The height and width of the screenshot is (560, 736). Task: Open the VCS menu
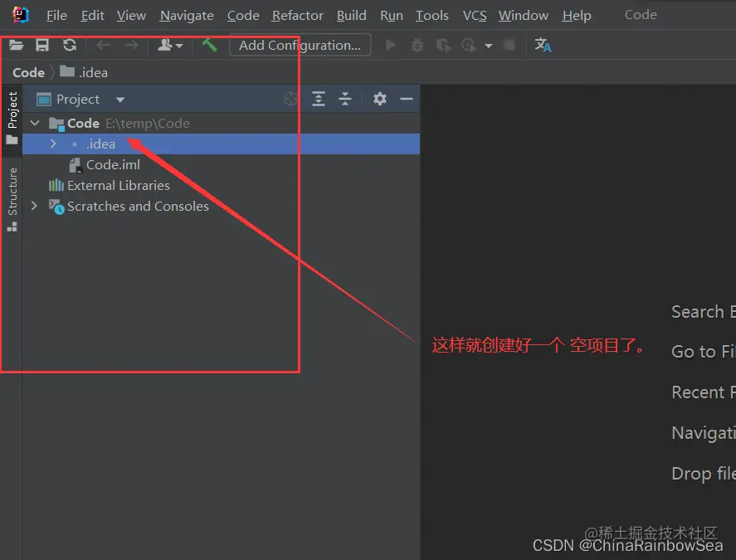click(x=474, y=16)
